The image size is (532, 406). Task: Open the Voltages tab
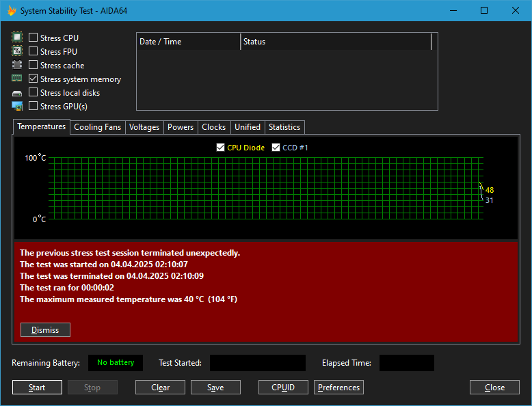144,127
